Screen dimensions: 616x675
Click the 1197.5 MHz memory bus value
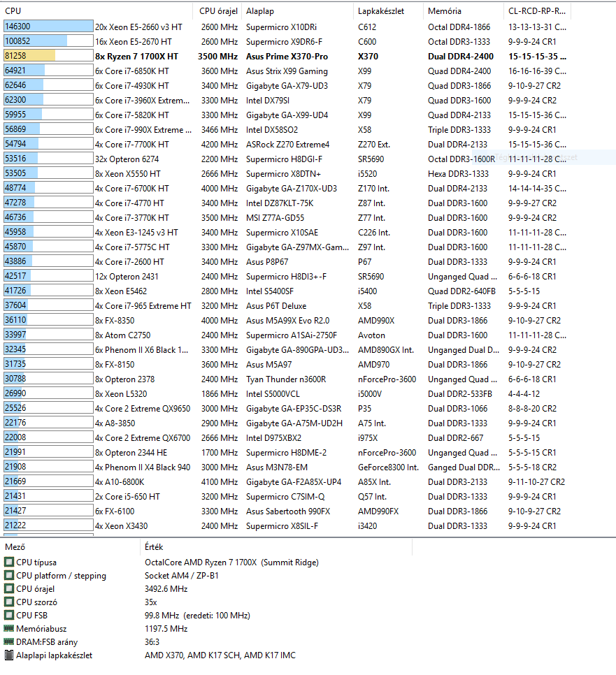tap(166, 628)
